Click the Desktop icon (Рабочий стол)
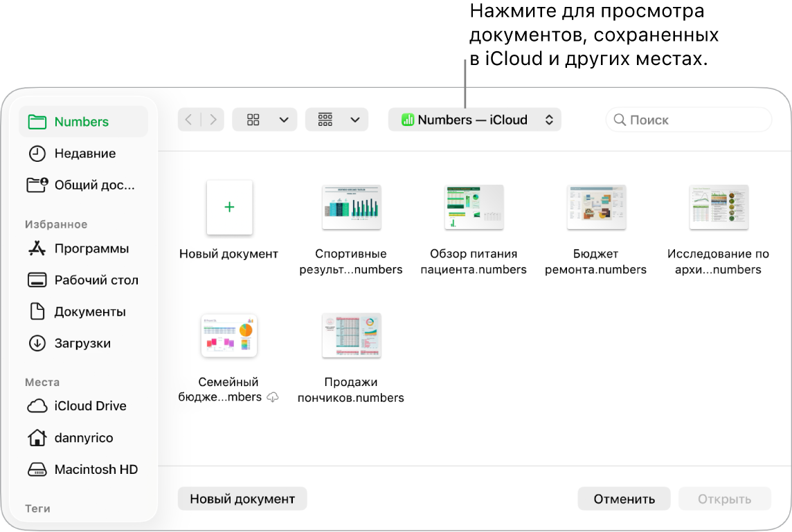Viewport: 792px width, 532px height. tap(37, 280)
